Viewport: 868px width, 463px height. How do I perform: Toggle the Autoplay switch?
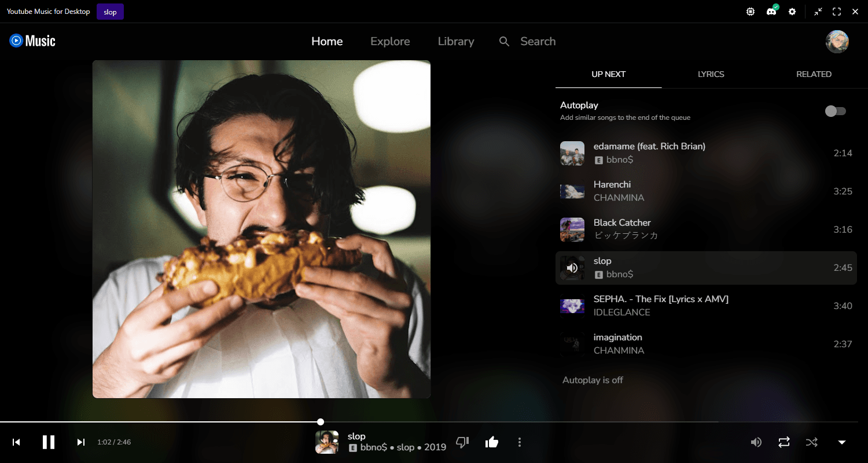click(x=836, y=111)
